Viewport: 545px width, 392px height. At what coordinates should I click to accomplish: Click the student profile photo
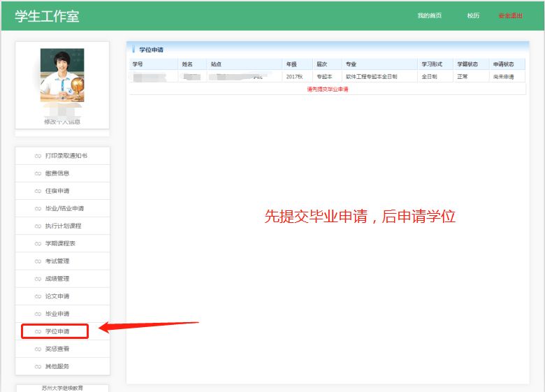point(62,75)
